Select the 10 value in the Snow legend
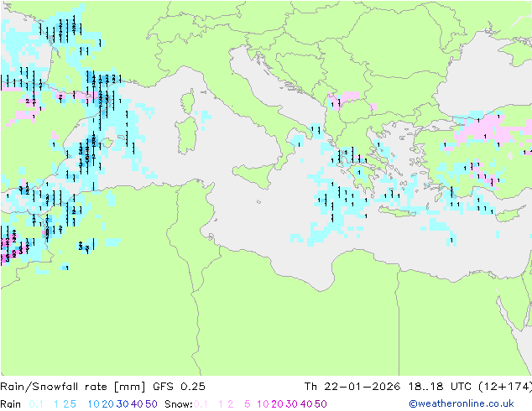Image resolution: width=532 pixels, height=411 pixels. [263, 404]
